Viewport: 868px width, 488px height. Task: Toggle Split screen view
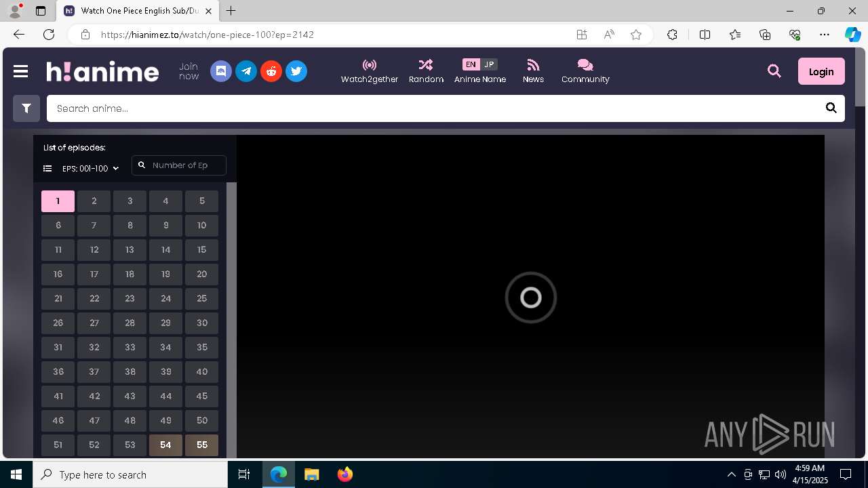705,35
